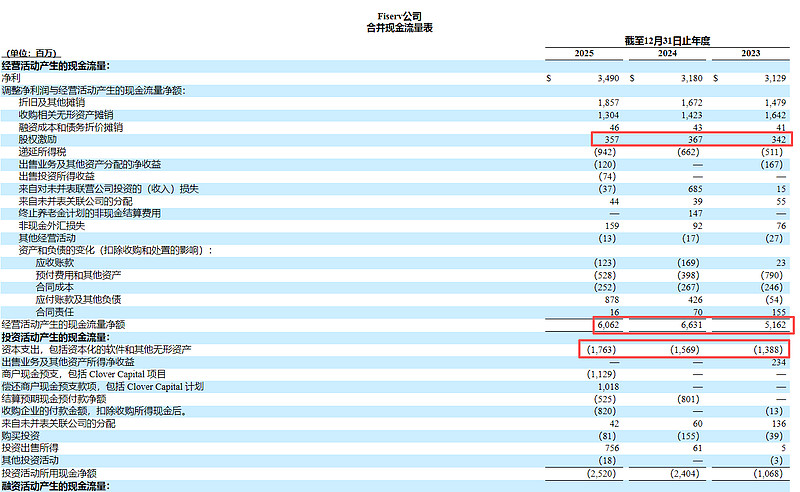Click the unit note '(单位：百万)'
The image size is (800, 492).
(32, 53)
